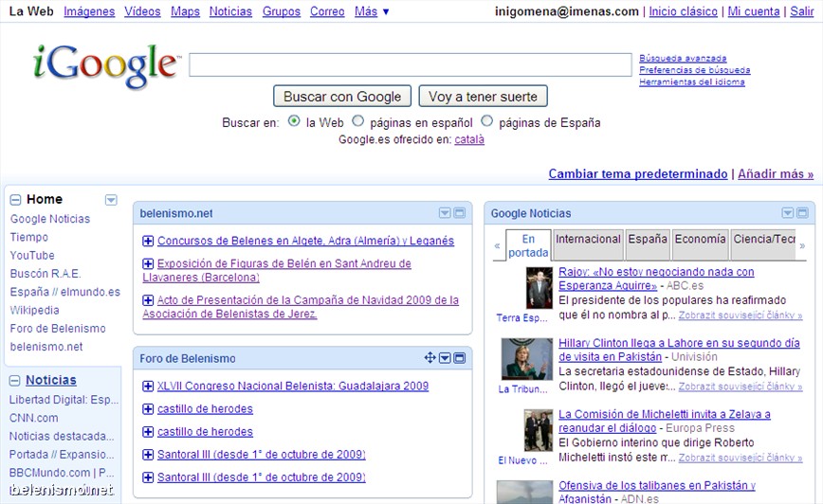This screenshot has width=823, height=504.
Task: Switch to the España news tab
Action: point(648,244)
